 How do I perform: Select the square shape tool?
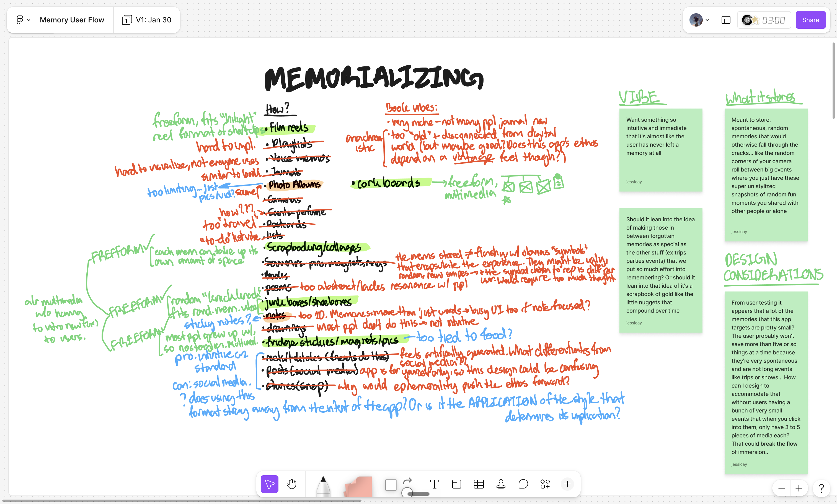[x=391, y=485]
